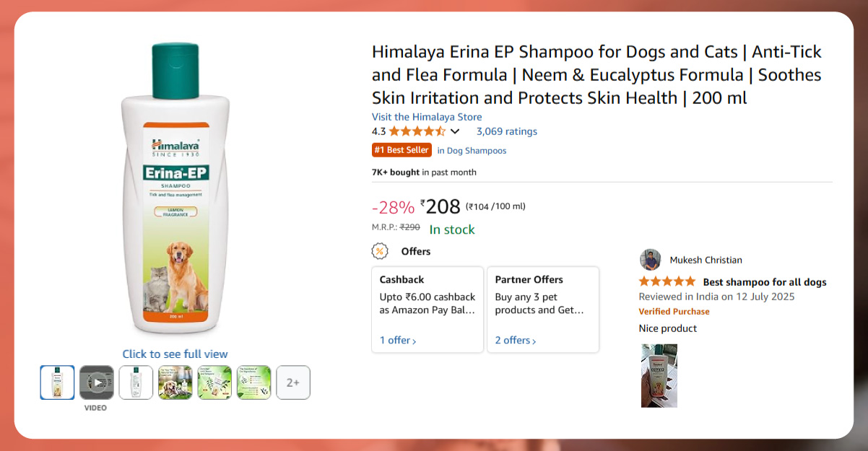The image size is (868, 451).
Task: Expand the Cashback 1 offer link
Action: point(398,340)
